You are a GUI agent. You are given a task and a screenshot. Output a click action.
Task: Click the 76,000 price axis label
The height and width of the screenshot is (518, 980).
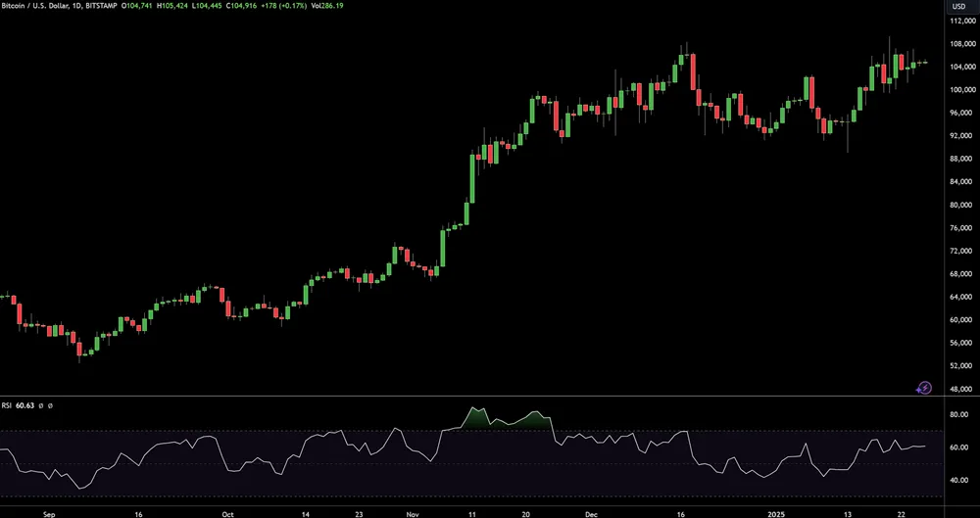[960, 228]
